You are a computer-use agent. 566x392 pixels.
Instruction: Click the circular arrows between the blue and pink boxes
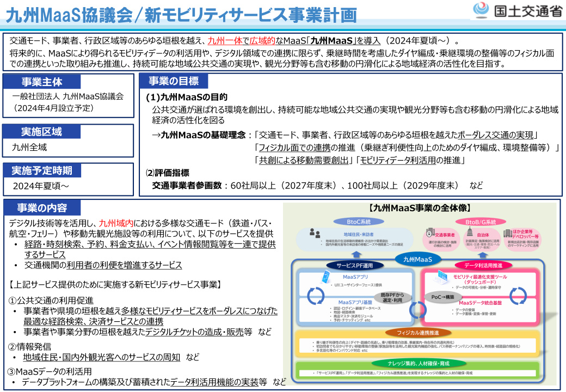[x=417, y=309]
